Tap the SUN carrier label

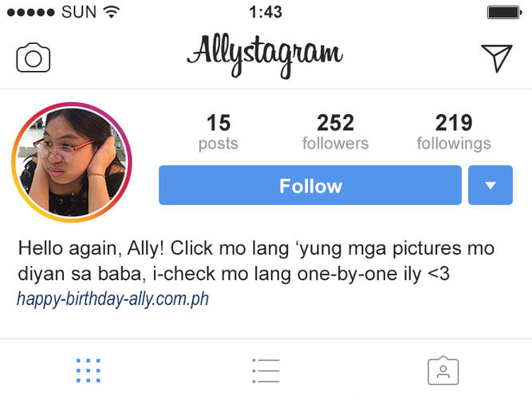click(79, 12)
